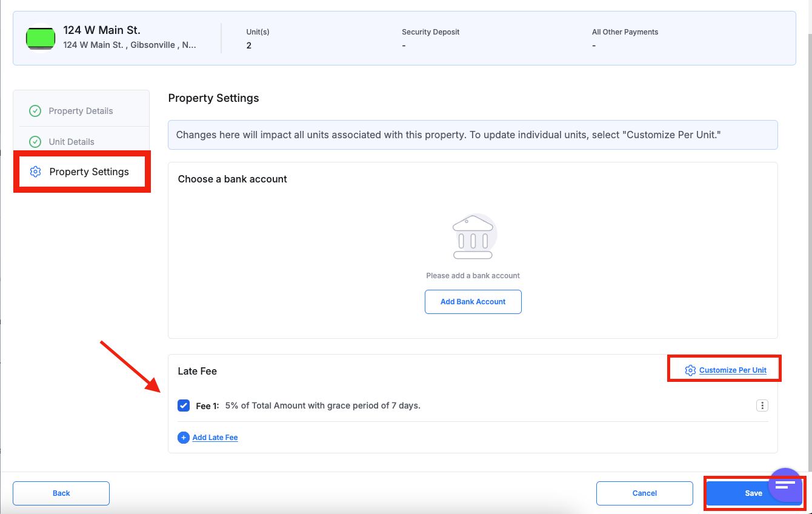Click the Property Details green checkmark icon
Viewport: 812px width, 514px height.
pos(35,111)
